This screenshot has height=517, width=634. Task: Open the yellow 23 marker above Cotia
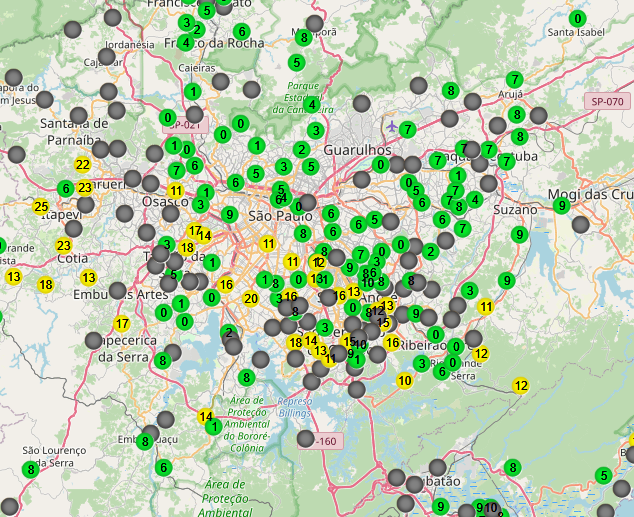[64, 245]
